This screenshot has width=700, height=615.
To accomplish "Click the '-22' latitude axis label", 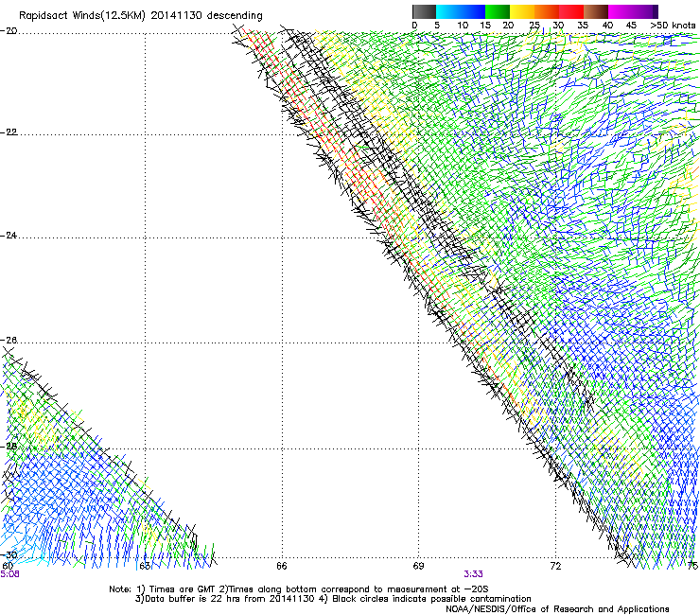I will [9, 132].
